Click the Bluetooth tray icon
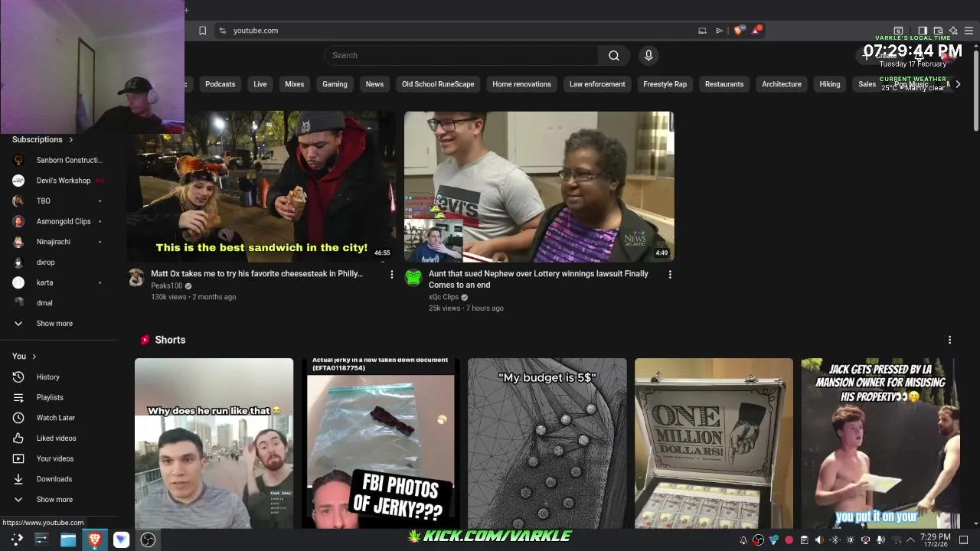The width and height of the screenshot is (980, 551). click(x=835, y=540)
